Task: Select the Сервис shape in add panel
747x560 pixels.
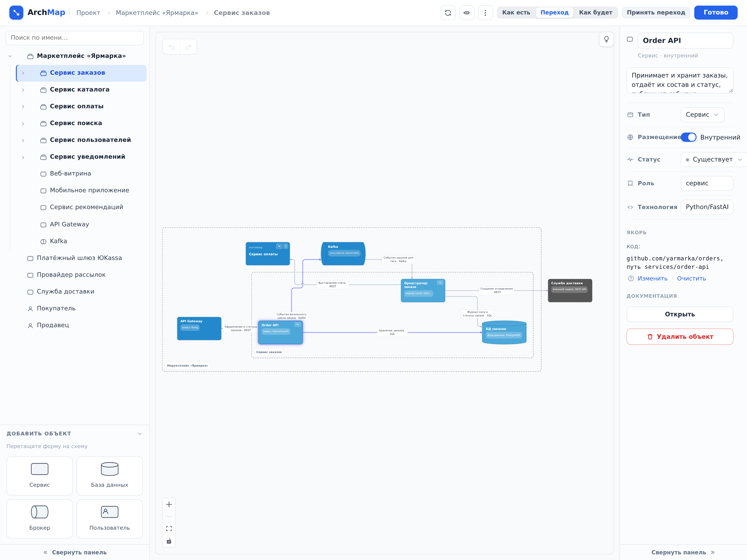Action: tap(39, 476)
